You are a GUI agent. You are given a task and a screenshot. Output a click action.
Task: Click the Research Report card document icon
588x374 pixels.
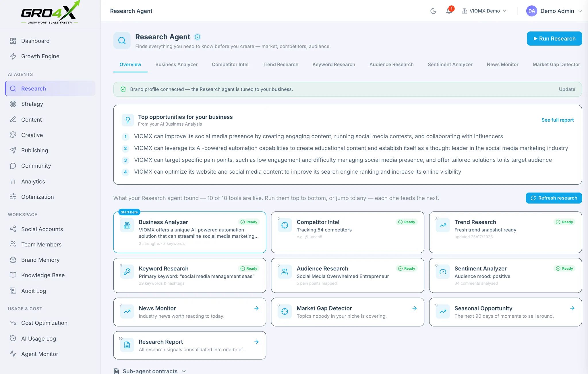127,345
